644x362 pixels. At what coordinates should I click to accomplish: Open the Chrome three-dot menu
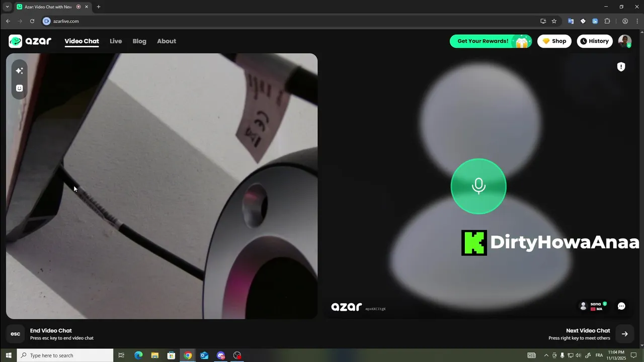tap(636, 21)
